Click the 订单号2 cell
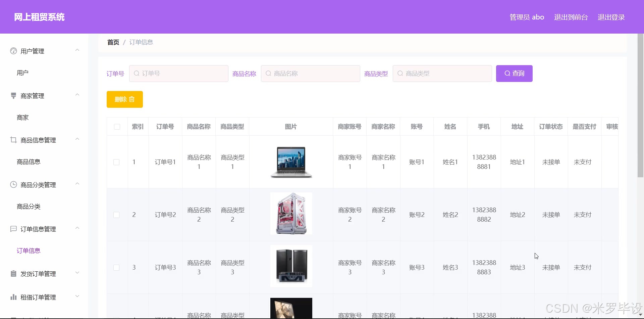This screenshot has width=644, height=319. (165, 215)
